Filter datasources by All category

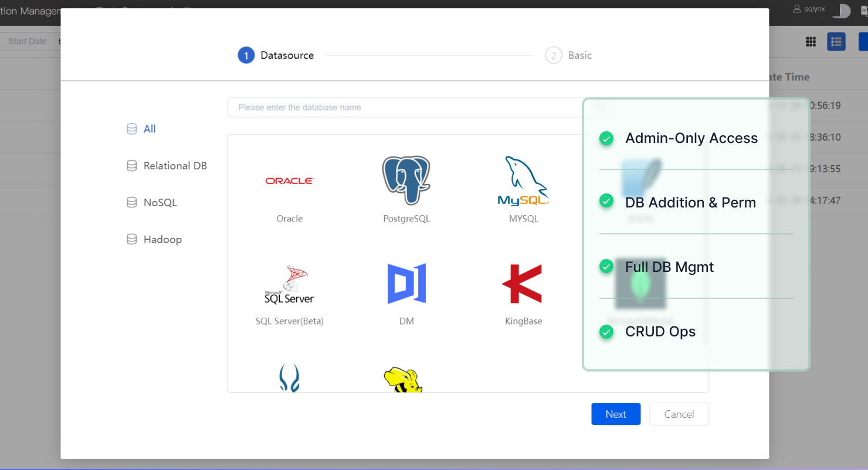[x=141, y=129]
